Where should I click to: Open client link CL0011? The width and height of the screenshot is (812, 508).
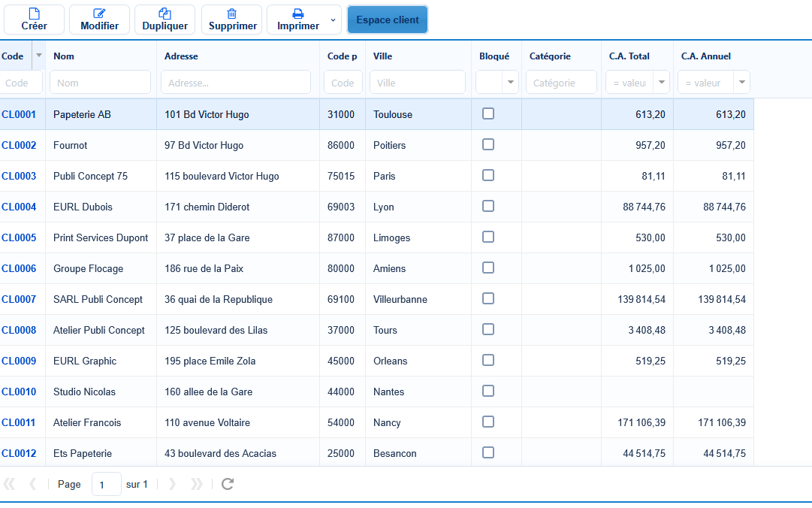(19, 422)
